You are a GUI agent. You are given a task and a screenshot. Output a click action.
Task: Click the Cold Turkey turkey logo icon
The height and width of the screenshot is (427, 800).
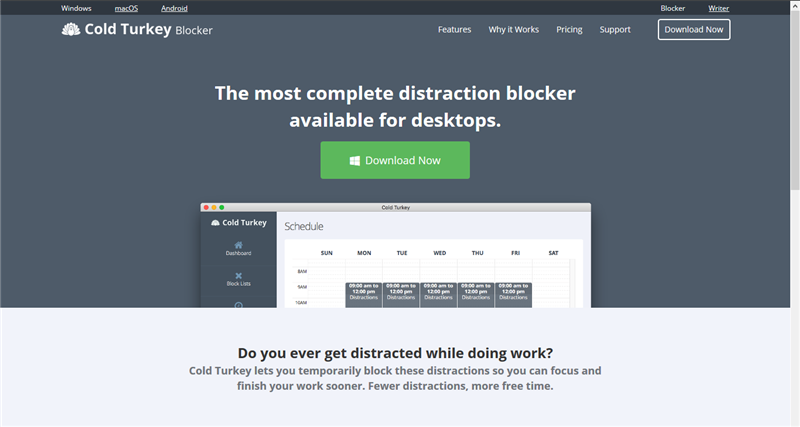[71, 30]
